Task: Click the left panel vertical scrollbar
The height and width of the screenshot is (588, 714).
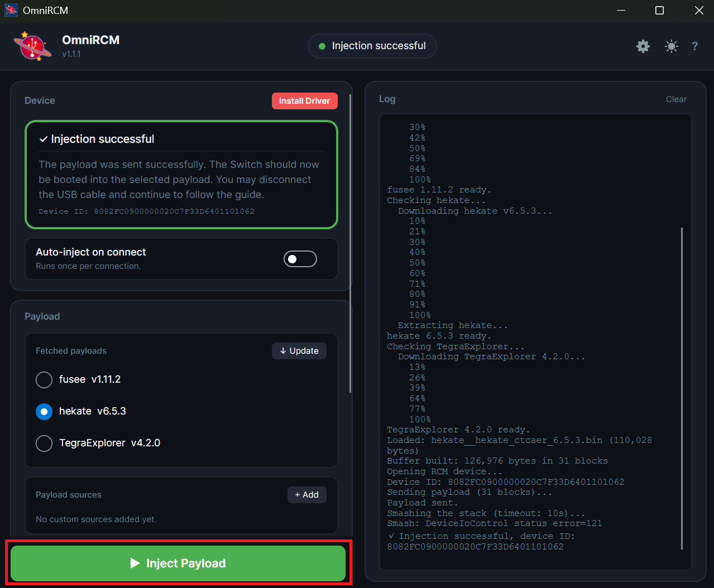Action: tap(351, 243)
